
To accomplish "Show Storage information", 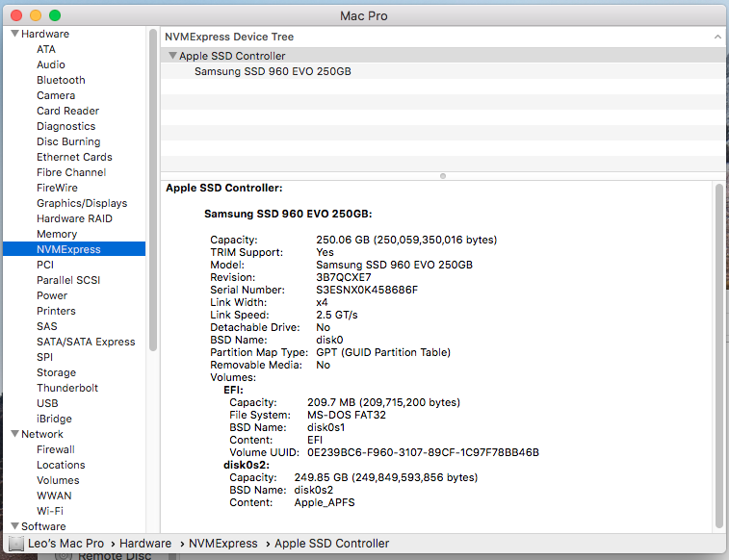I will [x=56, y=372].
